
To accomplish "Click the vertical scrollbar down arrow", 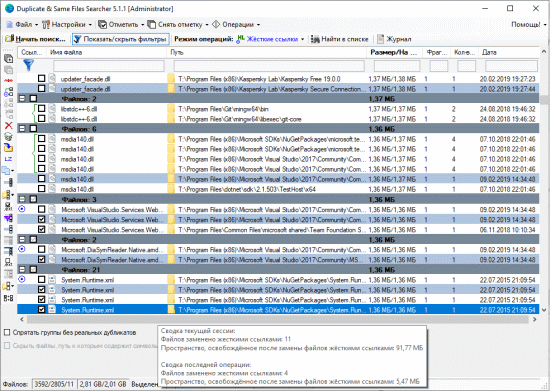I will [x=544, y=310].
